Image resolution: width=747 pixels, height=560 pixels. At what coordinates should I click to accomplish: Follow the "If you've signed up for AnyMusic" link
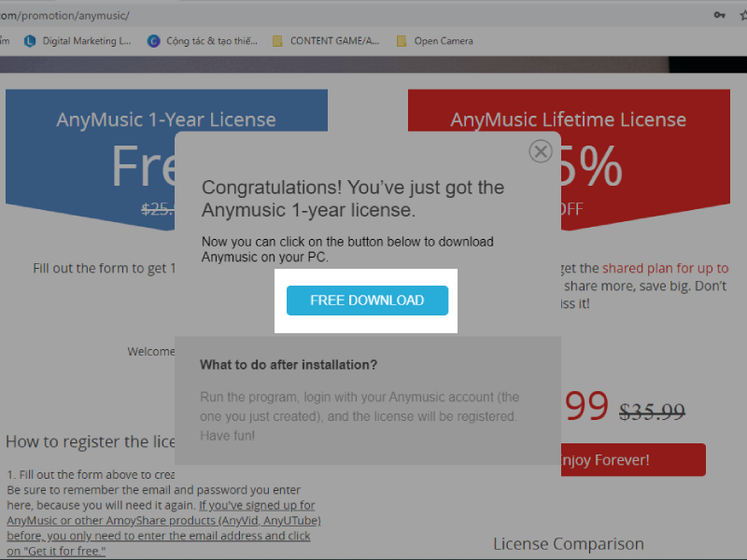163,528
